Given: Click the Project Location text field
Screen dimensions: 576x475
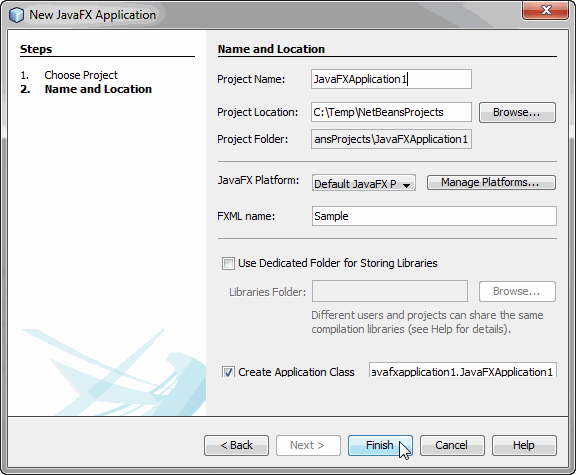Looking at the screenshot, I should point(391,112).
